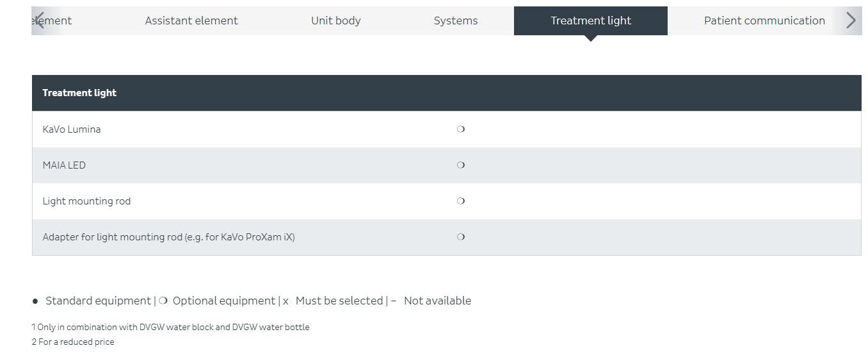Click the optional equipment circle for KaVo Lumina
The height and width of the screenshot is (357, 868).
(x=461, y=129)
